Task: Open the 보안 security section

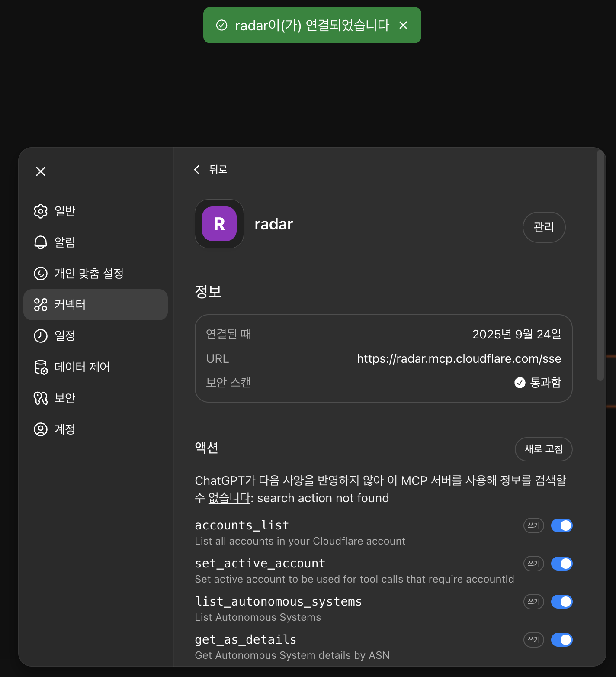Action: point(96,398)
